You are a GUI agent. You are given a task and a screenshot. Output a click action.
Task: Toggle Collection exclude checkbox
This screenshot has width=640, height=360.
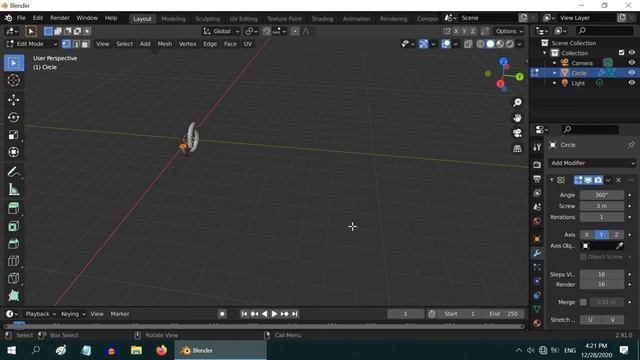621,53
